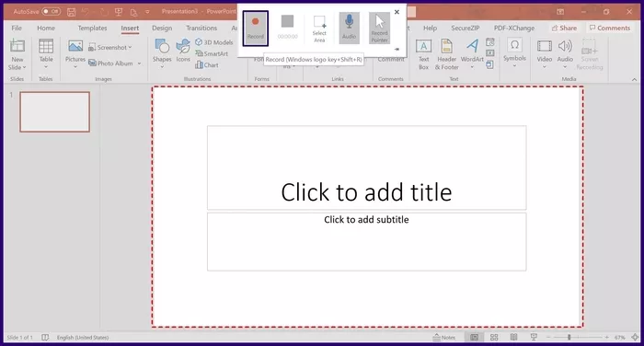This screenshot has height=346, width=644.
Task: Insert Object icon in Text group
Action: tap(490, 64)
